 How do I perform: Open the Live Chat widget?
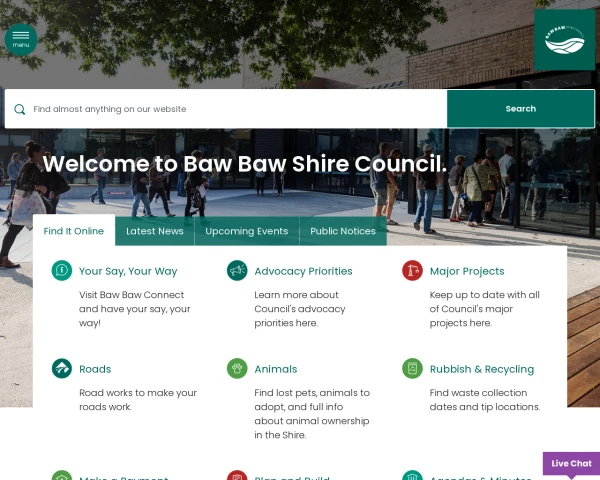[571, 464]
